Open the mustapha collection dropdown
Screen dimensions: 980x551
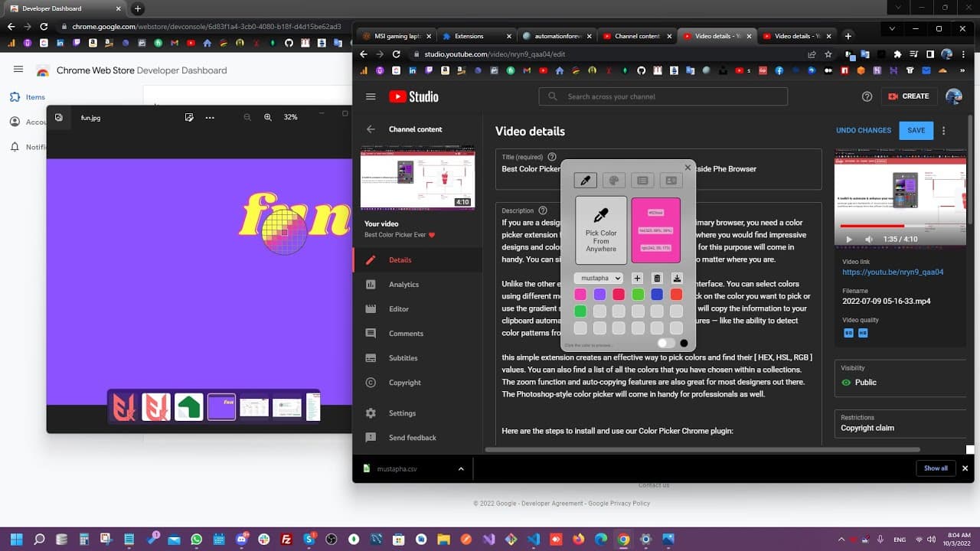(598, 279)
